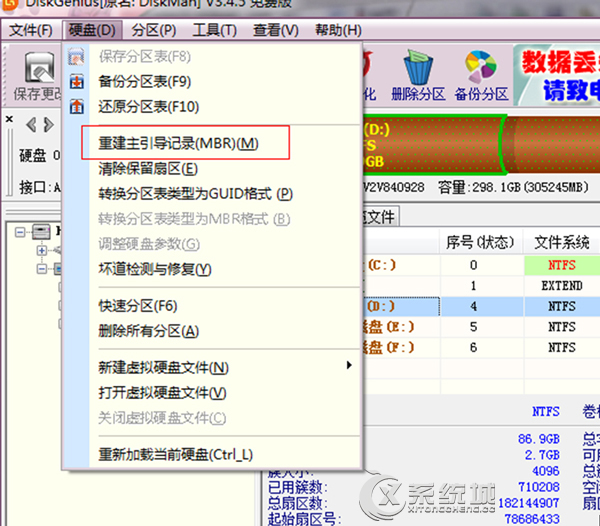This screenshot has width=600, height=526.
Task: Close the 硬盘(D) menu in menu bar
Action: click(x=92, y=30)
